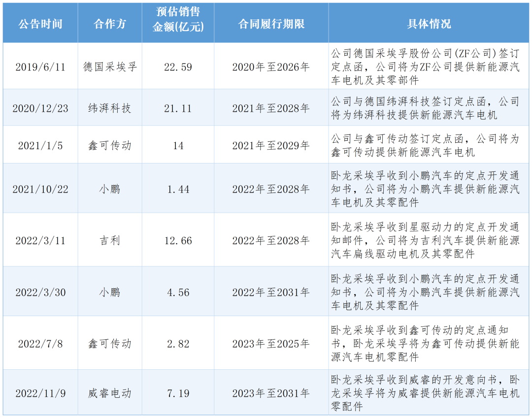This screenshot has height=418, width=532.
Task: Select 2022年至2028年 in the 吉利 row
Action: click(271, 241)
